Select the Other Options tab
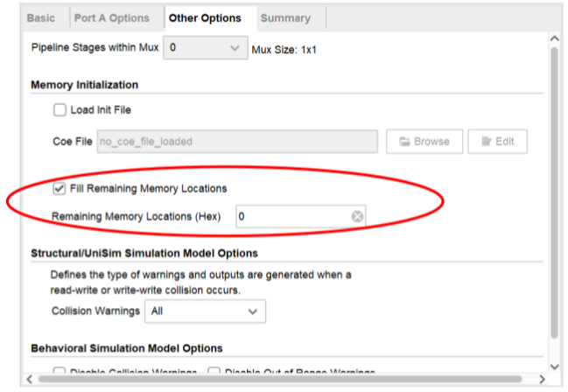This screenshot has width=568, height=392. [205, 18]
